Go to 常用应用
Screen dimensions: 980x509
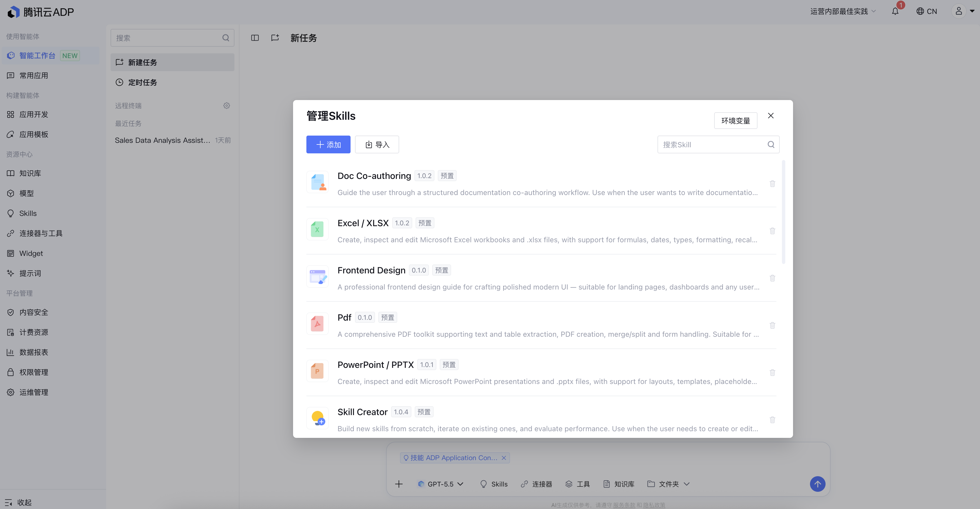(x=50, y=75)
